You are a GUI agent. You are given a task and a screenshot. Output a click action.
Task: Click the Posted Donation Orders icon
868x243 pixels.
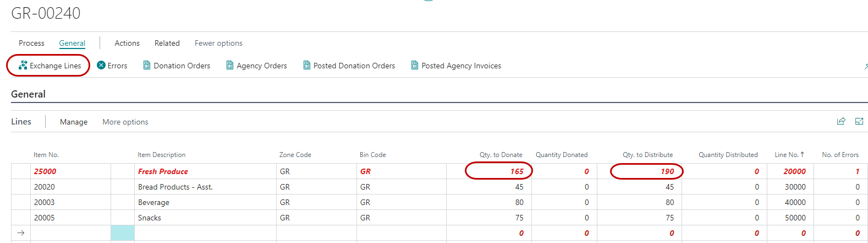tap(307, 66)
